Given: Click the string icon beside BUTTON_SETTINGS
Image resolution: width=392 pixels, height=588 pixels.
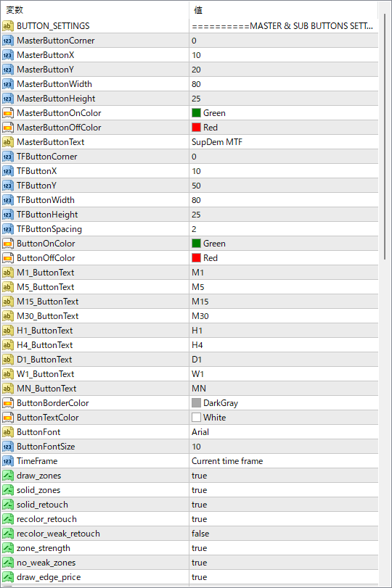Looking at the screenshot, I should click(x=7, y=26).
